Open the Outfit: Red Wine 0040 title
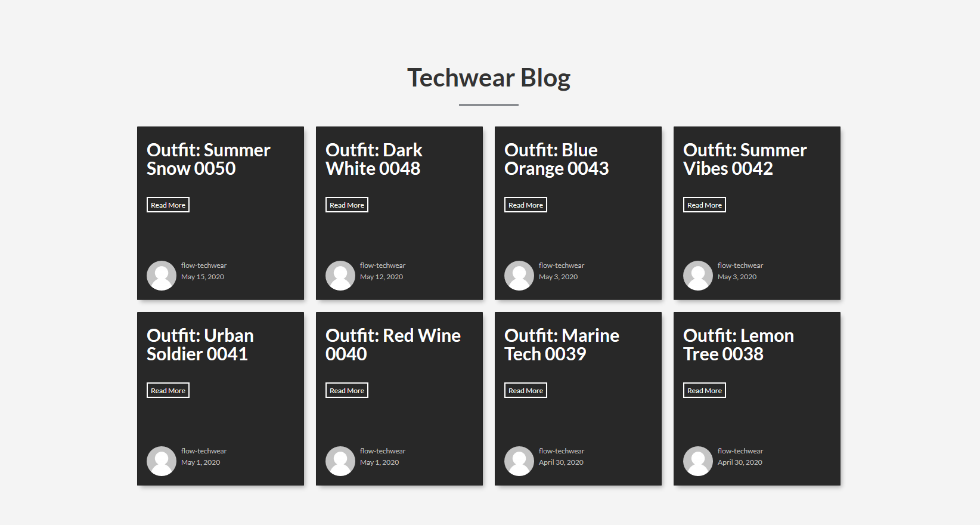Image resolution: width=980 pixels, height=525 pixels. (393, 345)
